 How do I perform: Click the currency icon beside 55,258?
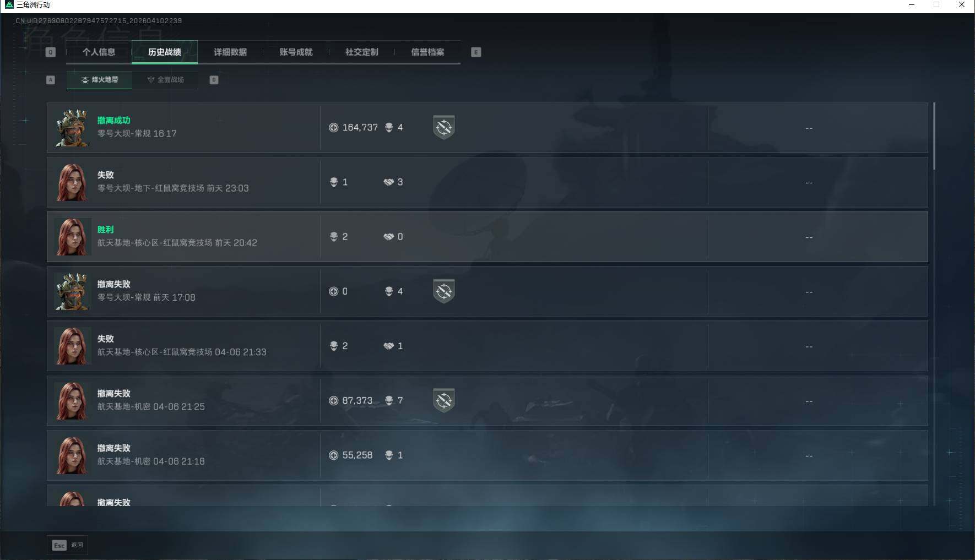pyautogui.click(x=333, y=455)
